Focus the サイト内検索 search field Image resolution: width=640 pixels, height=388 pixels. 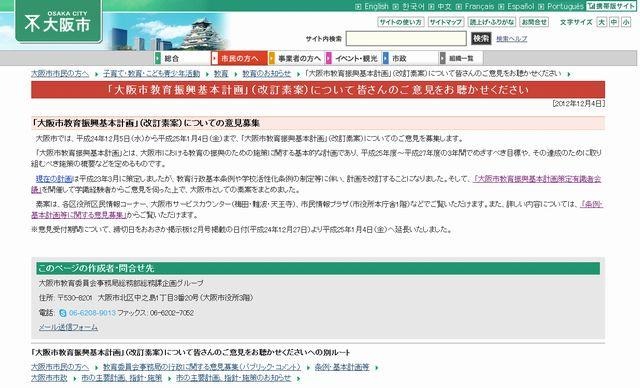406,39
